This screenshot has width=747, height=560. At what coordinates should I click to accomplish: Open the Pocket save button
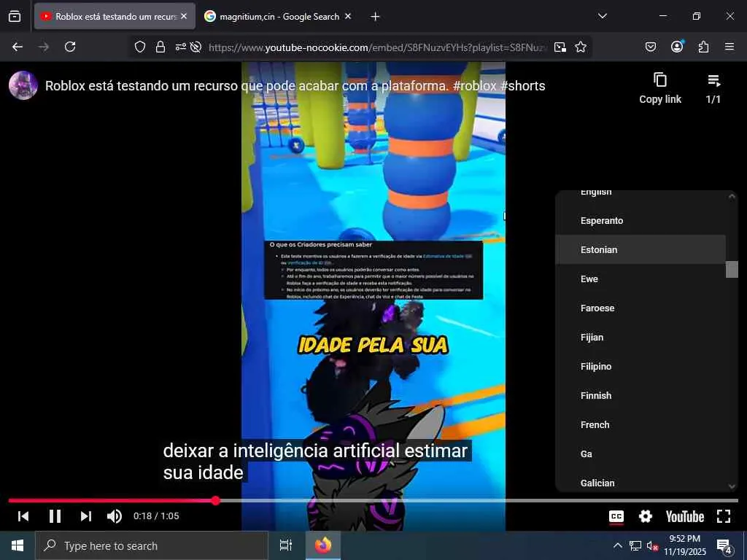click(x=650, y=47)
